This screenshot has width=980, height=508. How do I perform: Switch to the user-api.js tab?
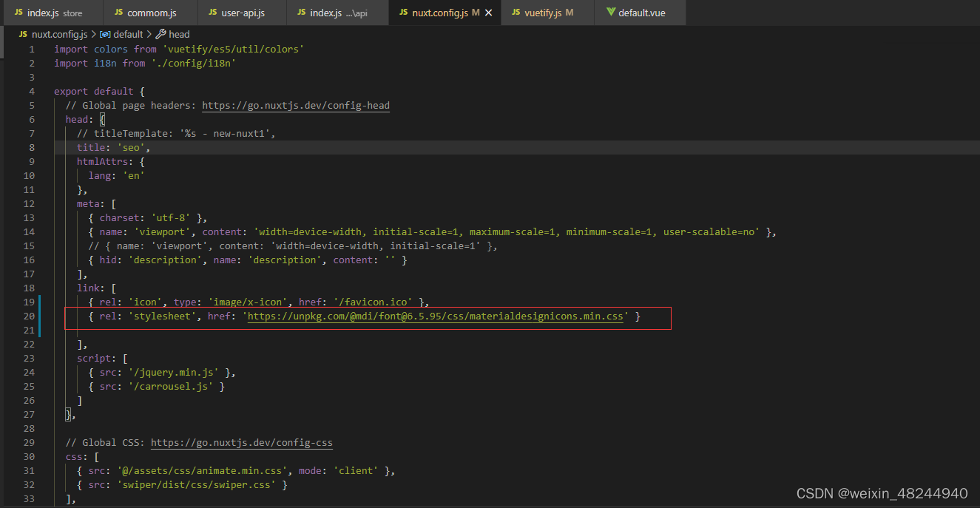coord(242,13)
